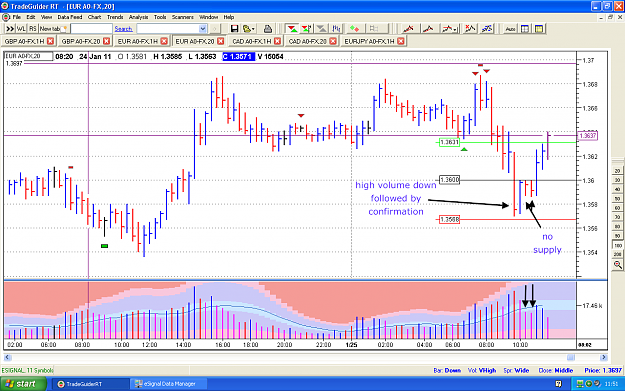Set zoom level to 60 on right panel
The width and height of the screenshot is (625, 391).
coord(618,208)
